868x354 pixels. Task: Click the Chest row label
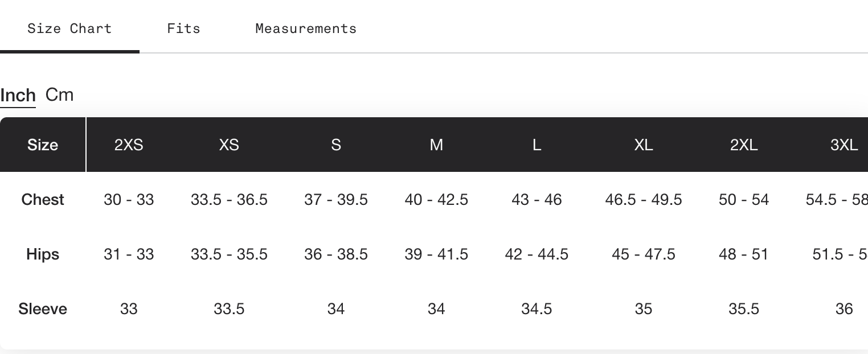(x=43, y=200)
